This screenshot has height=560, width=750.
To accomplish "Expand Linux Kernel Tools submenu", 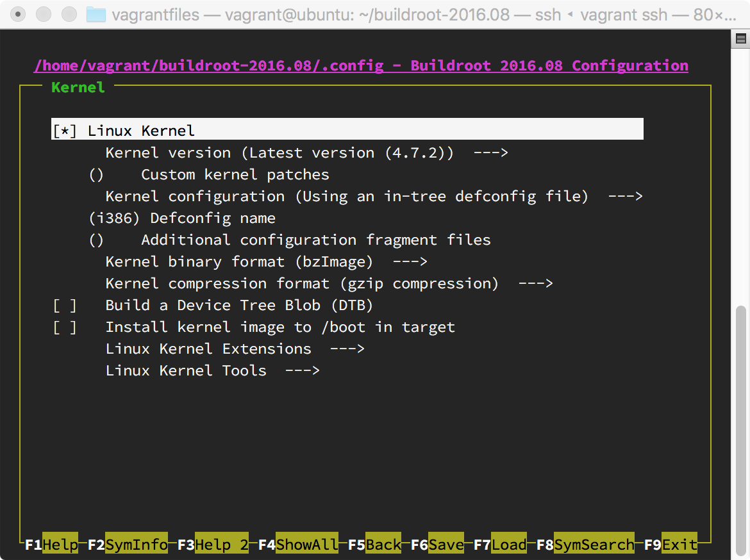I will tap(212, 370).
